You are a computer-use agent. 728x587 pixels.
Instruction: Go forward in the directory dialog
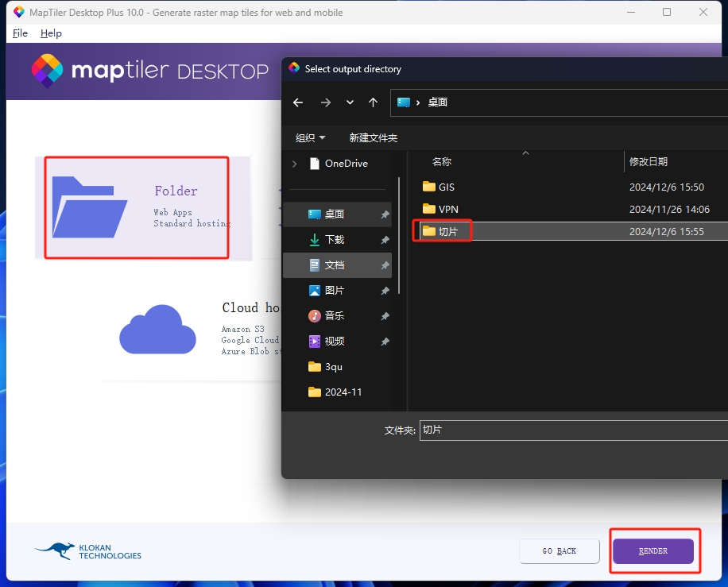coord(326,102)
